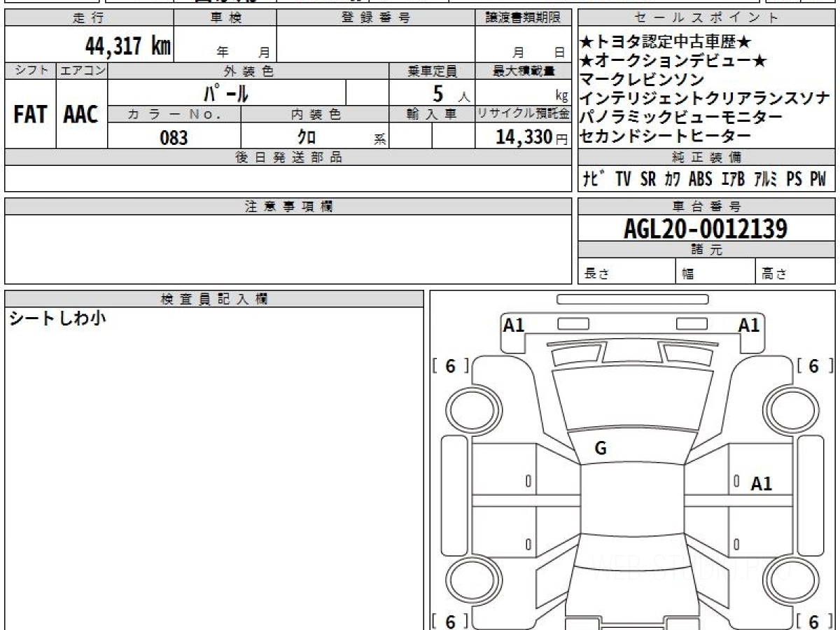
Task: Select the 車台番号 header
Action: pos(707,206)
